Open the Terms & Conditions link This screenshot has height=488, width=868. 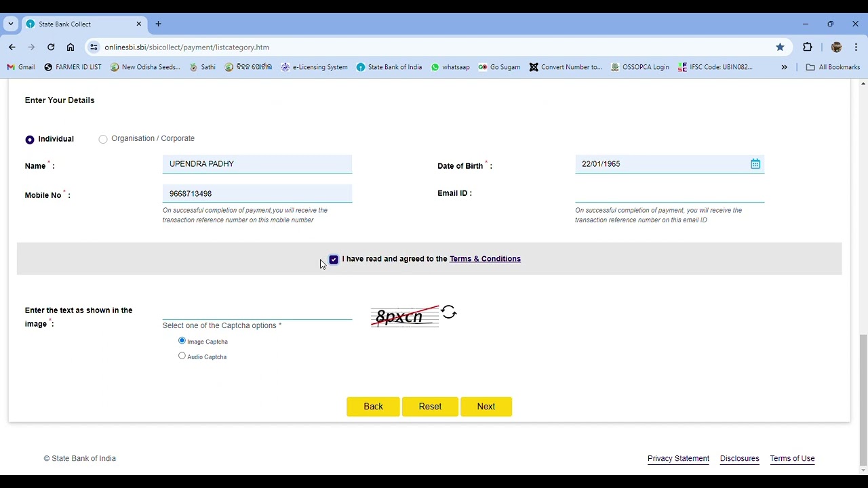[485, 259]
